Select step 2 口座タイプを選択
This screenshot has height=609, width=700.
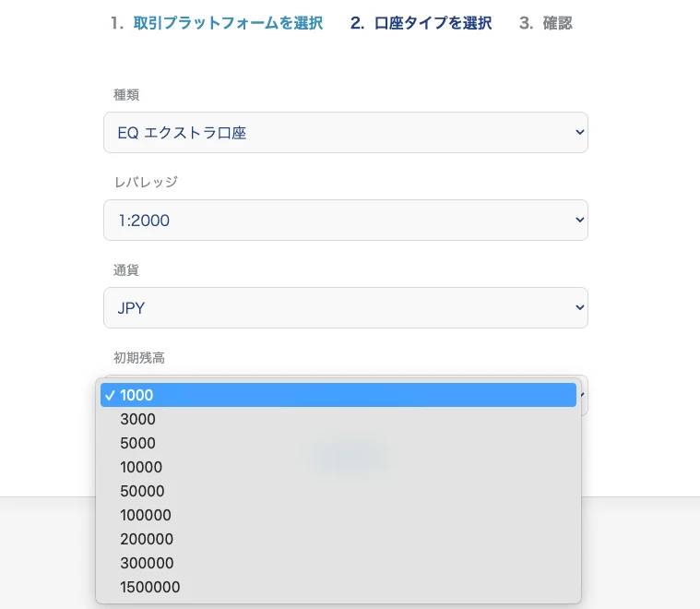[421, 23]
